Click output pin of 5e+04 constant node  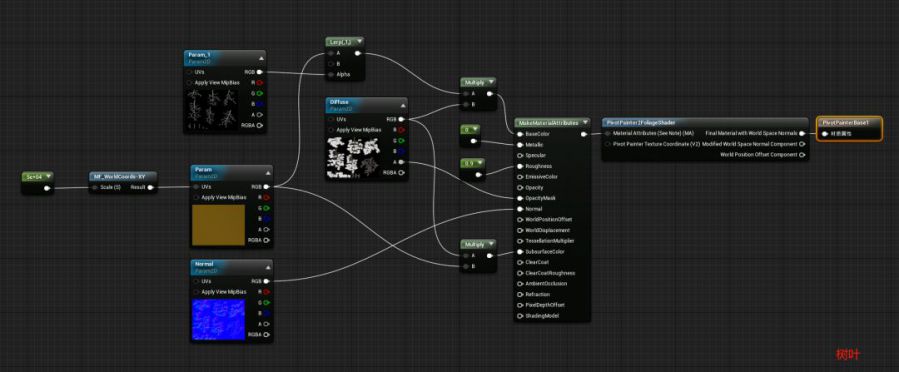(x=46, y=187)
